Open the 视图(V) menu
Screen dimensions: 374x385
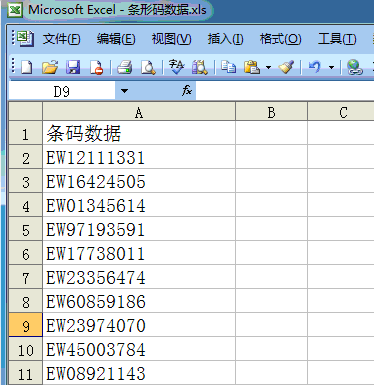tap(171, 39)
